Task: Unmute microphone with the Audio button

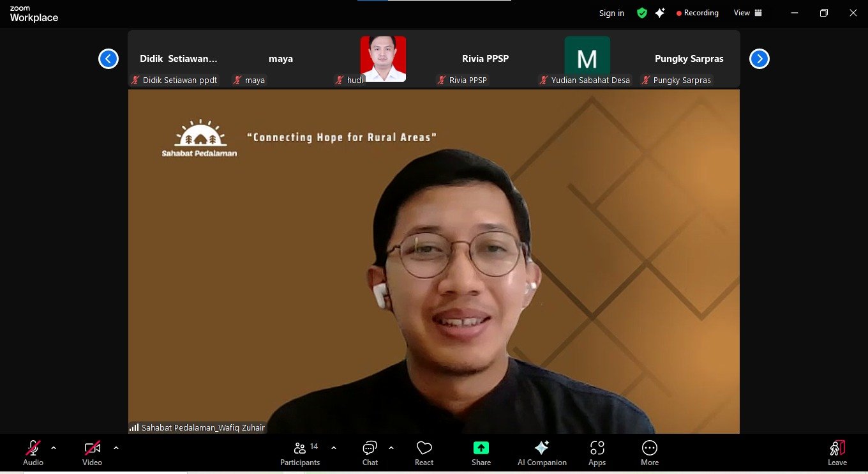Action: point(33,454)
